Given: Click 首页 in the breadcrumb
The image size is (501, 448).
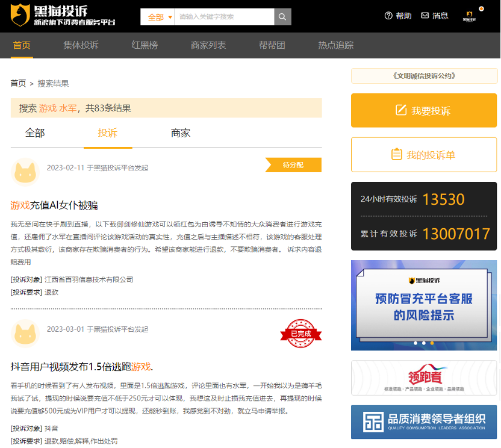Looking at the screenshot, I should click(18, 84).
